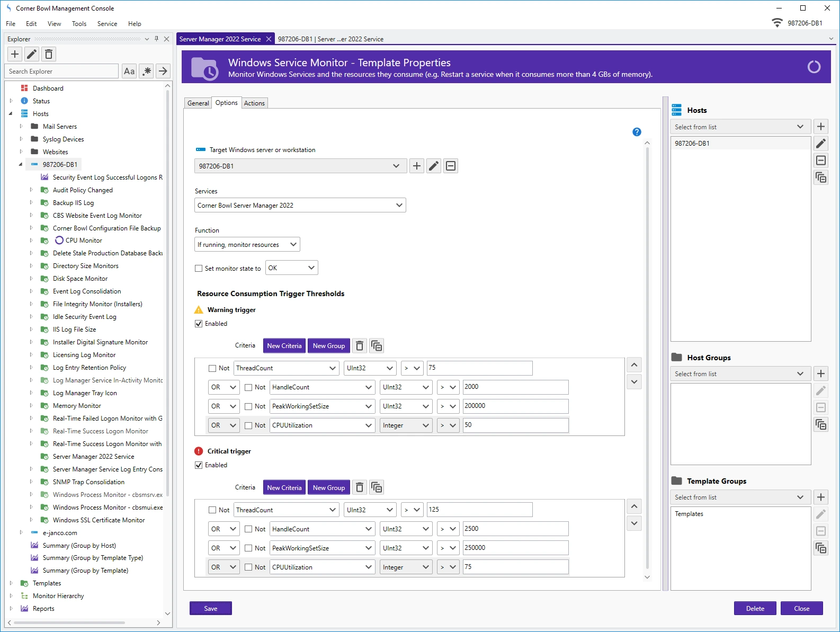Check the Set monitor state to checkbox
This screenshot has height=632, width=840.
click(199, 269)
